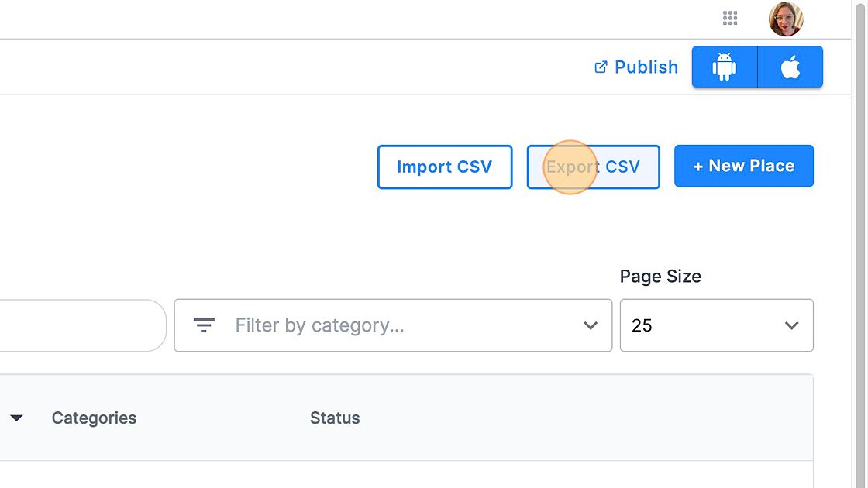Expand the Page Size dropdown chevron
This screenshot has width=868, height=488.
coord(791,325)
